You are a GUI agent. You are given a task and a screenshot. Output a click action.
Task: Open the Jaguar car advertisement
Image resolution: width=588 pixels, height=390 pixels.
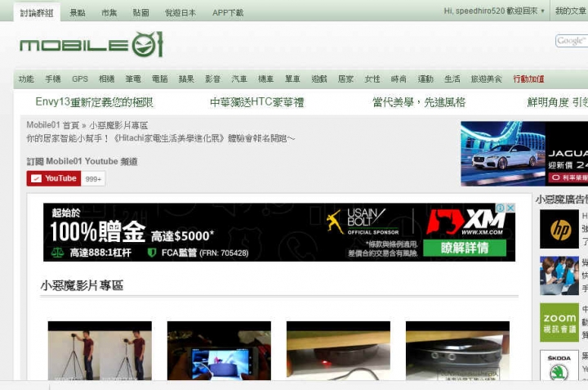click(x=524, y=154)
